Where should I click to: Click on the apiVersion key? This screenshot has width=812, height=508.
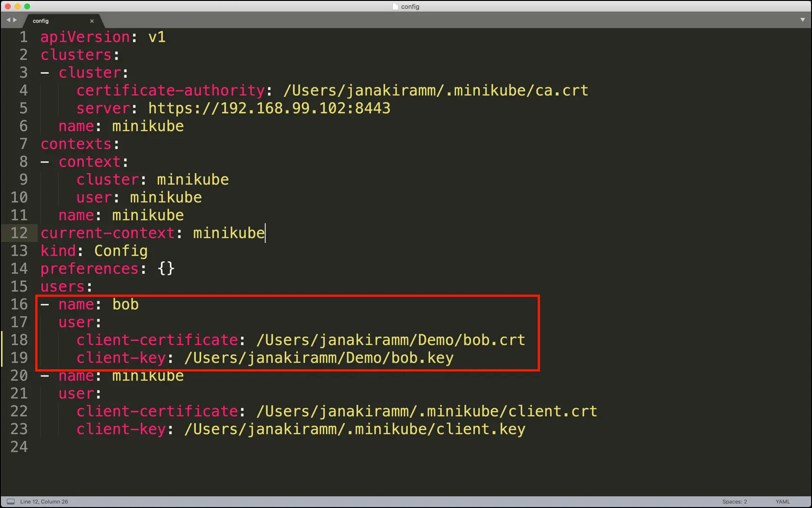[x=85, y=37]
